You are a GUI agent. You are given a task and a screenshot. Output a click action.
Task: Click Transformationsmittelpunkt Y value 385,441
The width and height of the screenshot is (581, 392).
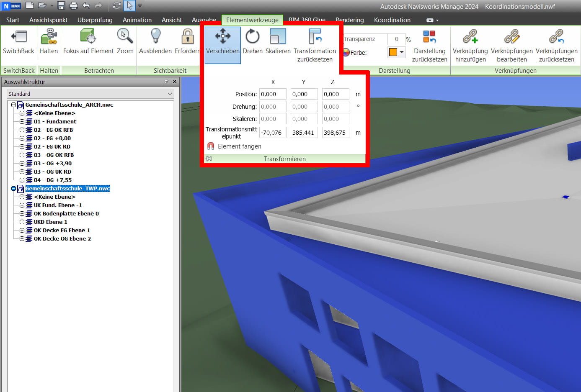click(x=304, y=133)
